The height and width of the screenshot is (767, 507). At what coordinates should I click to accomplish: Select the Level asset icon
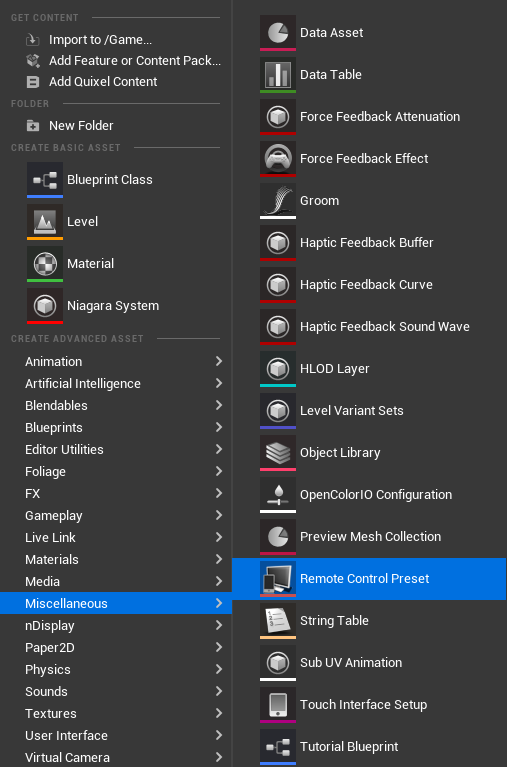(x=45, y=222)
